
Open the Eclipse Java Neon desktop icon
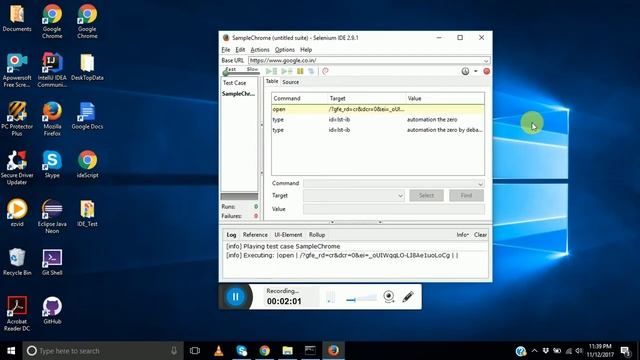click(52, 216)
